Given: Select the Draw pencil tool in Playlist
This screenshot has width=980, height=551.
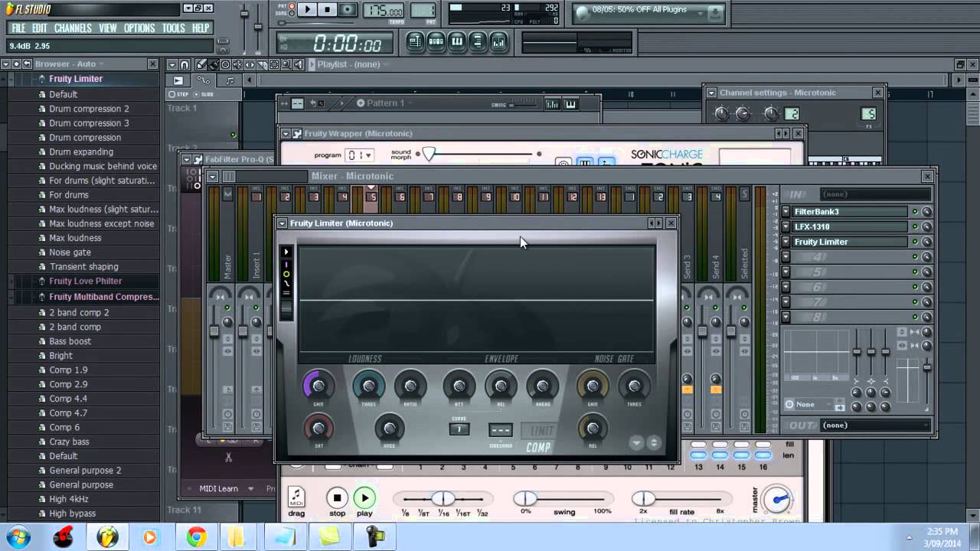Looking at the screenshot, I should tap(201, 64).
